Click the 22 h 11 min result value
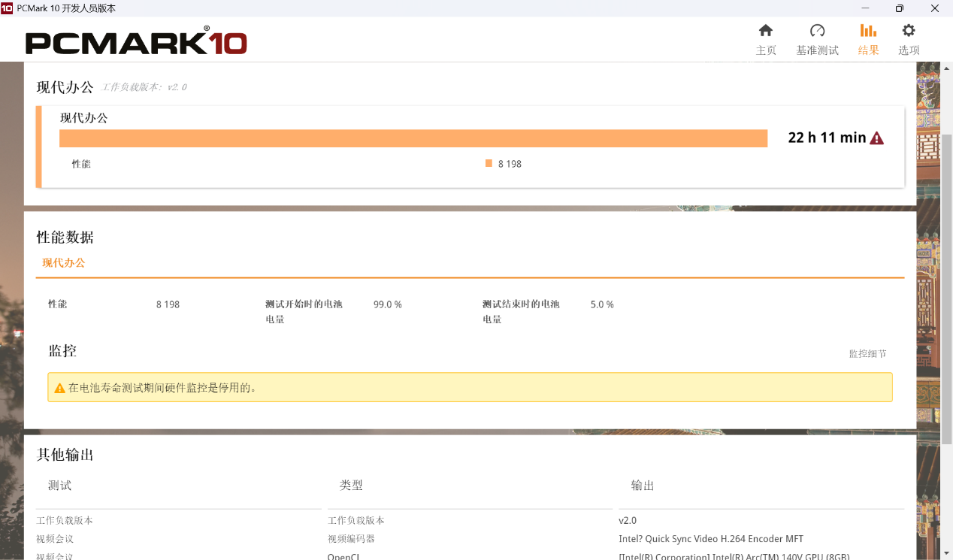This screenshot has height=560, width=953. click(x=825, y=138)
